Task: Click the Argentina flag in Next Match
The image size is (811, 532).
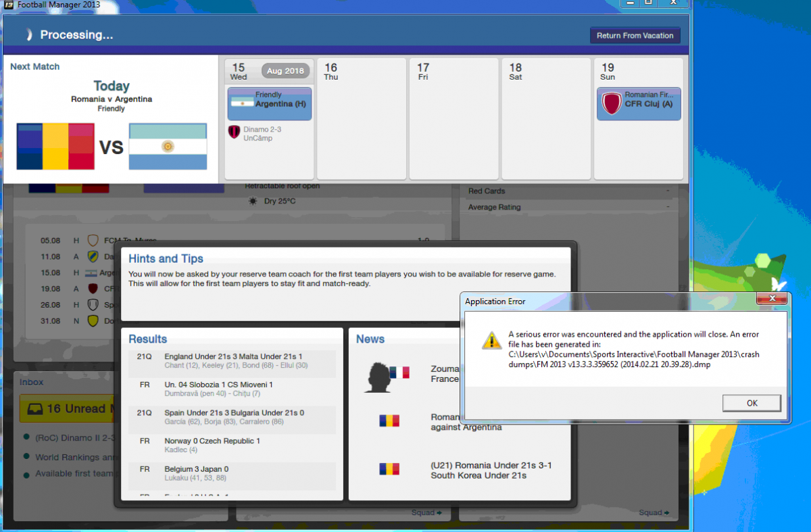Action: point(168,147)
